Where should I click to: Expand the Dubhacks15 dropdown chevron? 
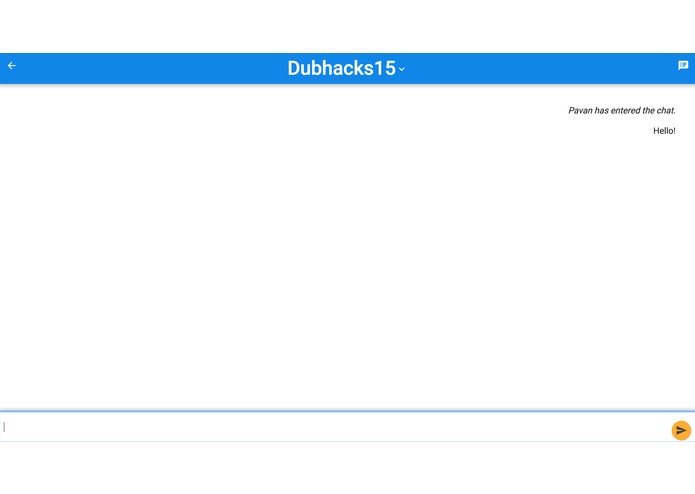click(402, 69)
